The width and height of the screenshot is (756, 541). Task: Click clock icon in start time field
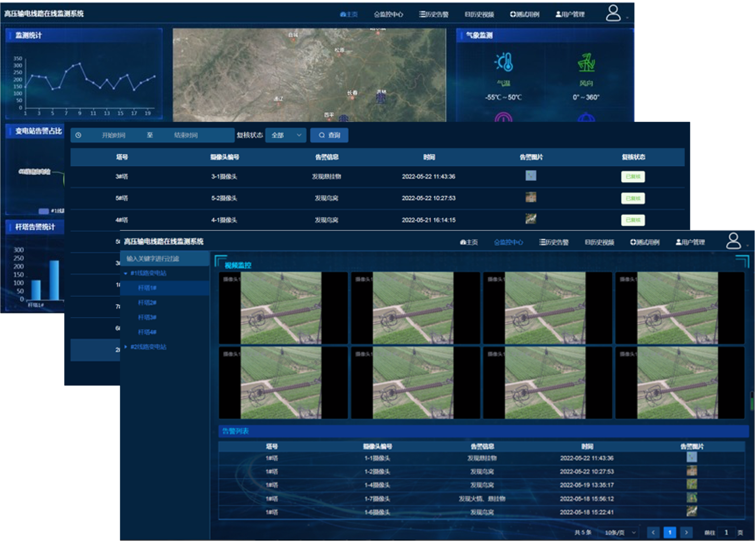tap(78, 135)
